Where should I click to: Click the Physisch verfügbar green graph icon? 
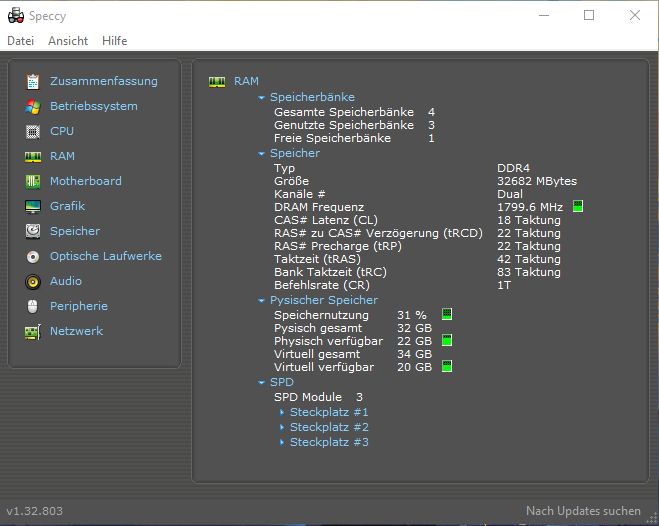[447, 340]
